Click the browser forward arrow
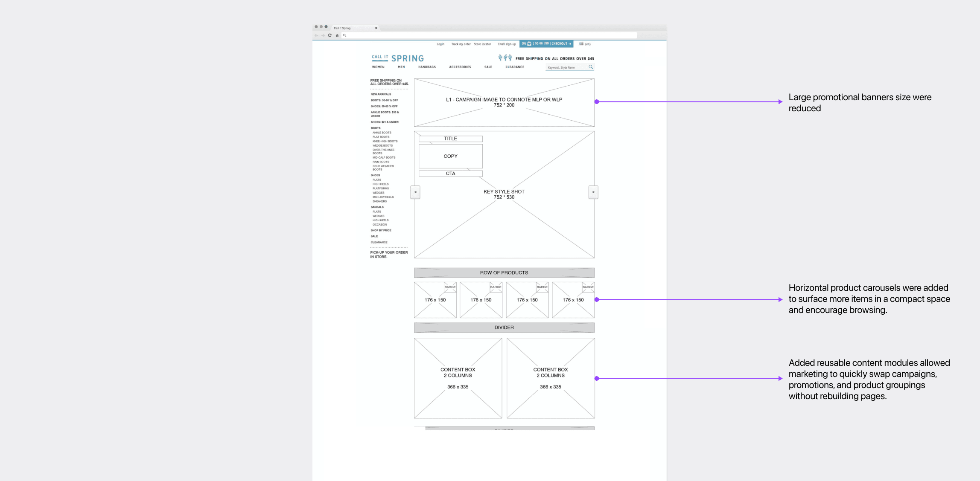The height and width of the screenshot is (481, 980). tap(323, 35)
